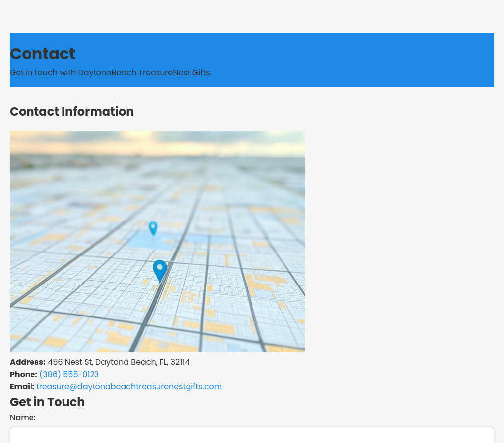
Task: Select the Contact Information heading
Action: pyautogui.click(x=72, y=112)
